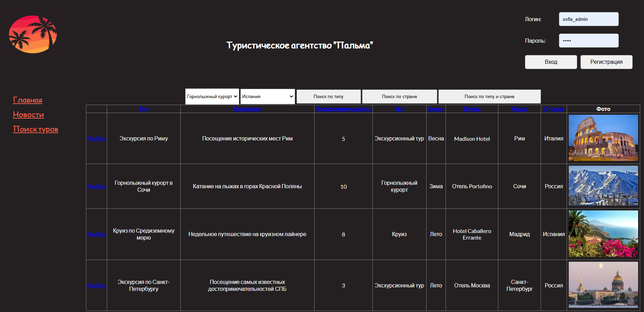Sort by the Отель column header
Viewport: 644px width, 312px height.
tap(472, 109)
